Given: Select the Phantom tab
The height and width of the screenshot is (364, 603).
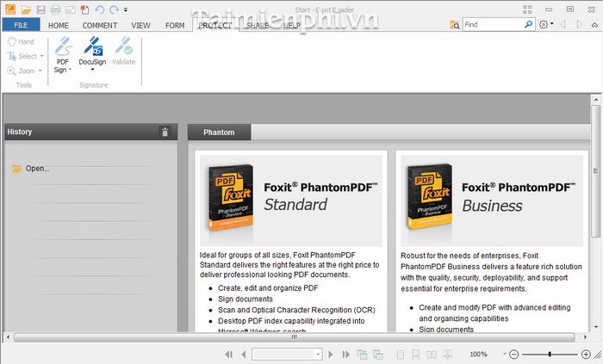Looking at the screenshot, I should pos(219,133).
